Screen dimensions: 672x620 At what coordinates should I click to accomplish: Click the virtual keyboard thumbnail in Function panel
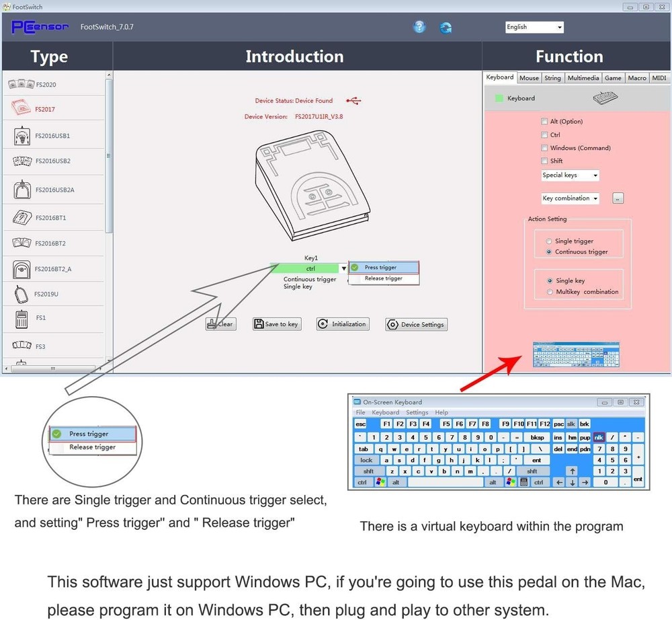click(576, 354)
